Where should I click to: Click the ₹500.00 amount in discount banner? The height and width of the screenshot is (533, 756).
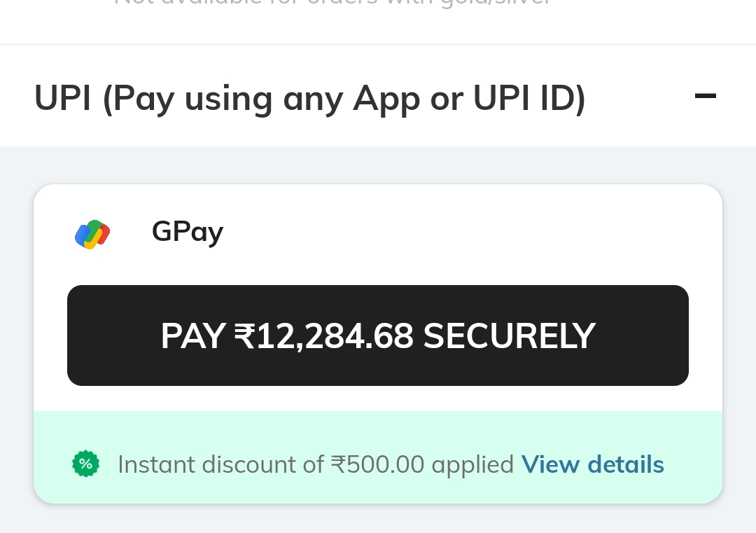pos(377,464)
